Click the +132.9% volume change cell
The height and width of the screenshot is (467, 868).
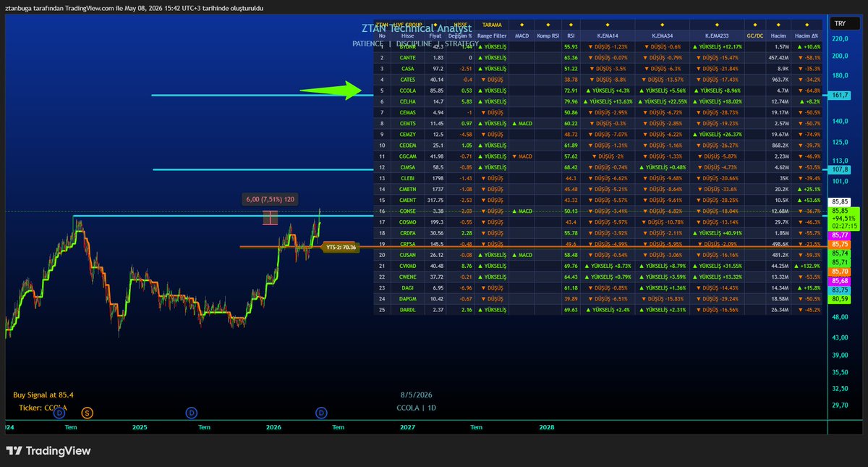[x=807, y=266]
